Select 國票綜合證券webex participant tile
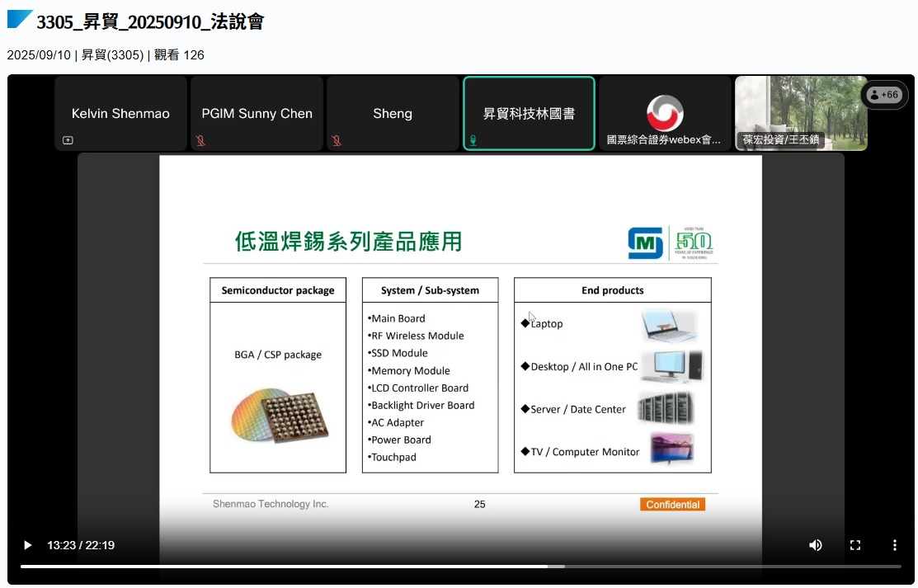 [665, 113]
